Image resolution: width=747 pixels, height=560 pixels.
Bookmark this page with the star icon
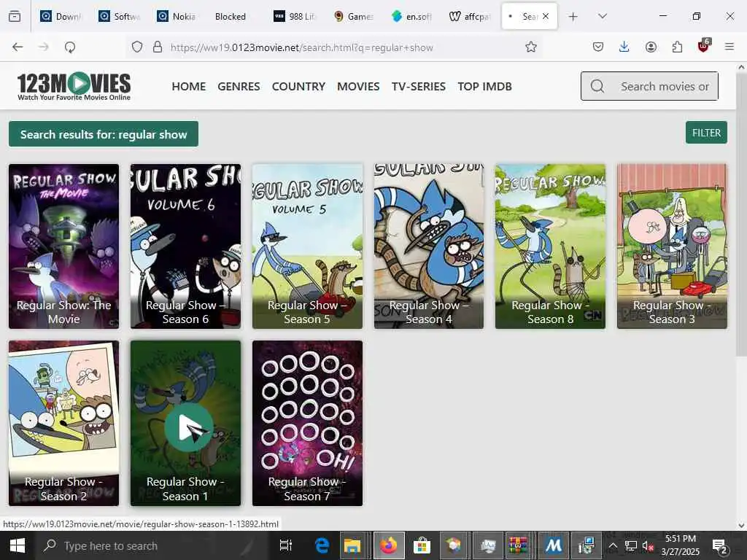(531, 47)
